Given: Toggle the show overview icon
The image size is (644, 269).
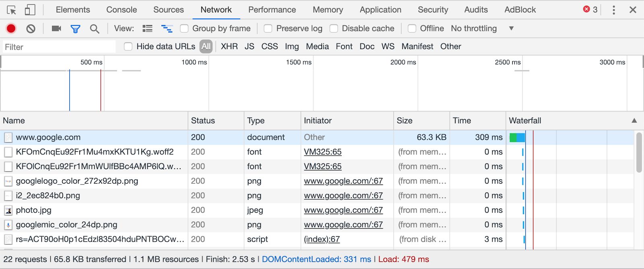Looking at the screenshot, I should point(167,29).
